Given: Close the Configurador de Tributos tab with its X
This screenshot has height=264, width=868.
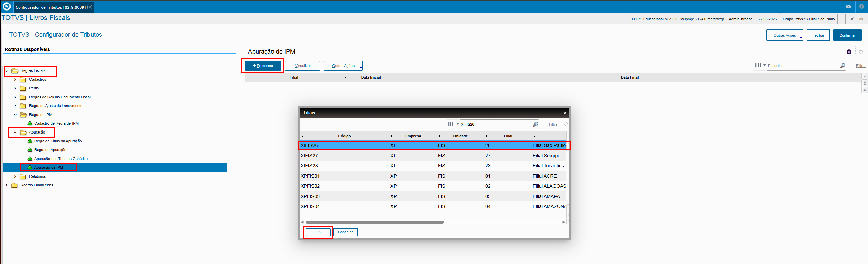Looking at the screenshot, I should click(90, 7).
